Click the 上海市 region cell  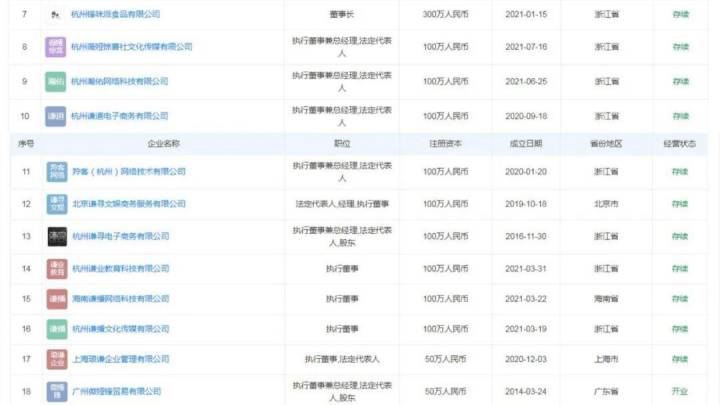(606, 359)
